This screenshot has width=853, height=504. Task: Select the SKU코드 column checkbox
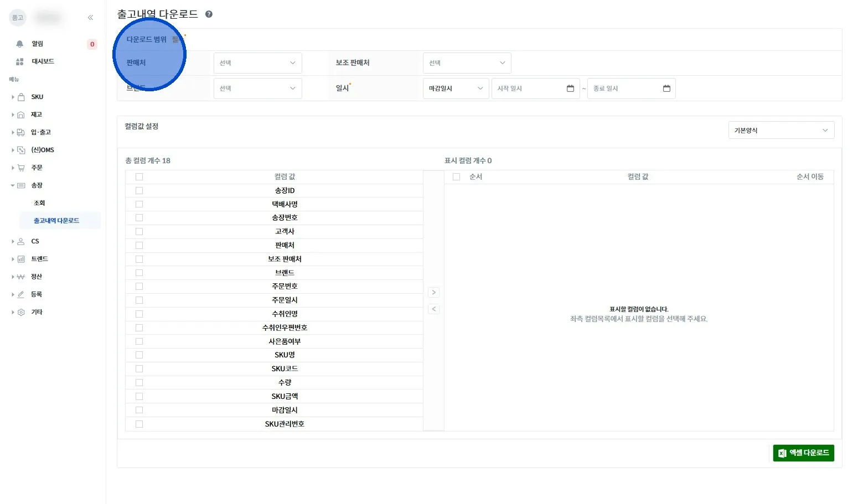click(x=139, y=368)
